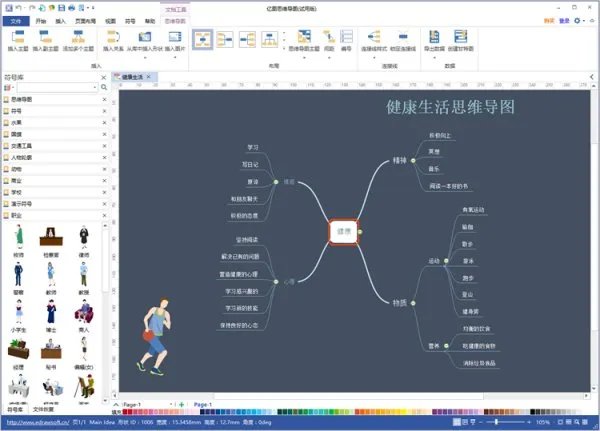This screenshot has height=431, width=600.
Task: Click the Redo icon in quick access toolbar
Action: click(x=33, y=8)
